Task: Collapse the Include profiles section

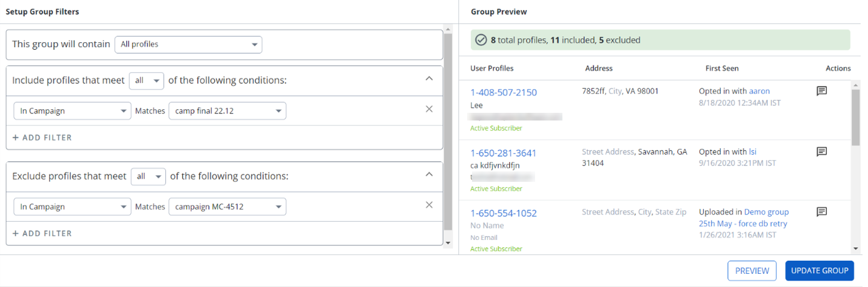Action: point(429,79)
